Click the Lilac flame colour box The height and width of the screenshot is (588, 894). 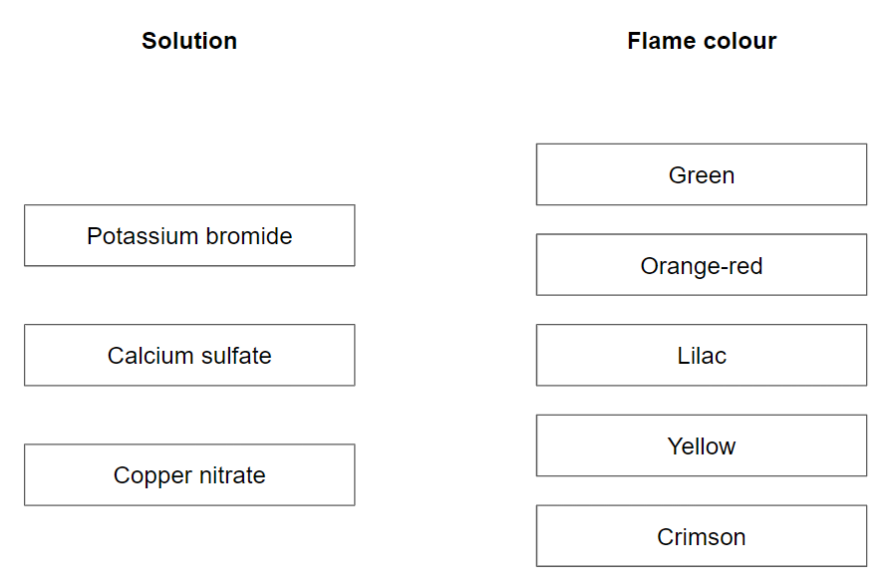pyautogui.click(x=701, y=356)
